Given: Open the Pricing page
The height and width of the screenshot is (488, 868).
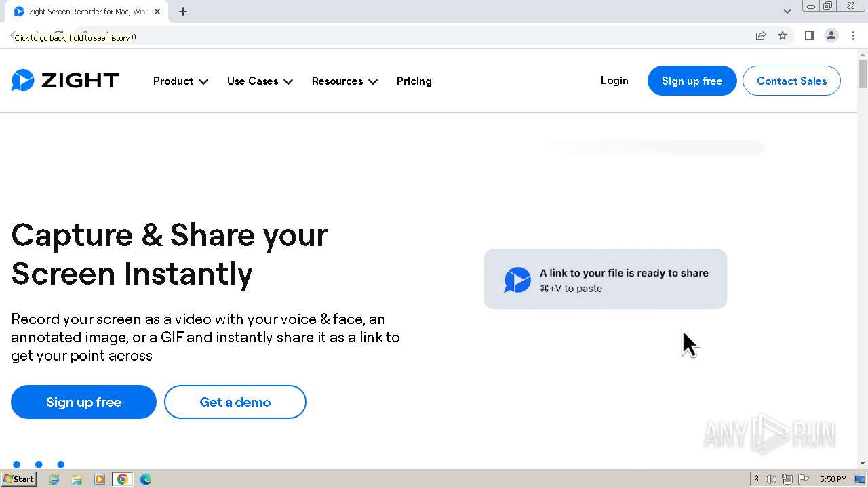Looking at the screenshot, I should [414, 81].
